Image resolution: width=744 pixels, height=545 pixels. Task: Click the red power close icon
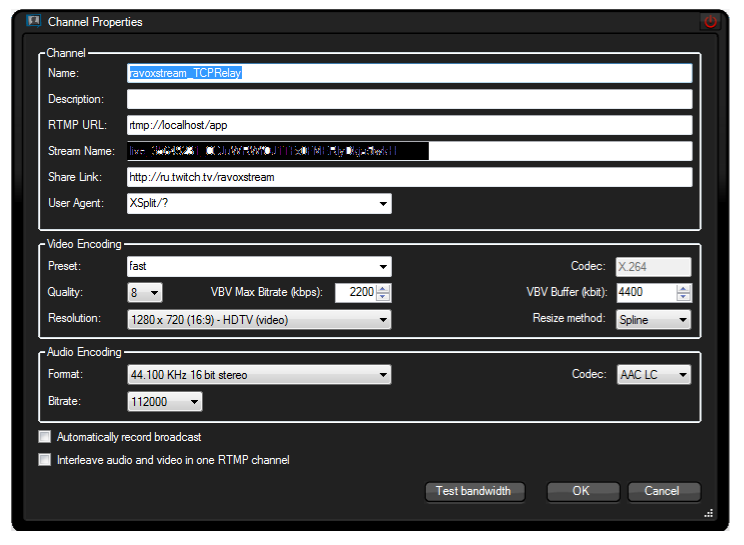tap(710, 21)
